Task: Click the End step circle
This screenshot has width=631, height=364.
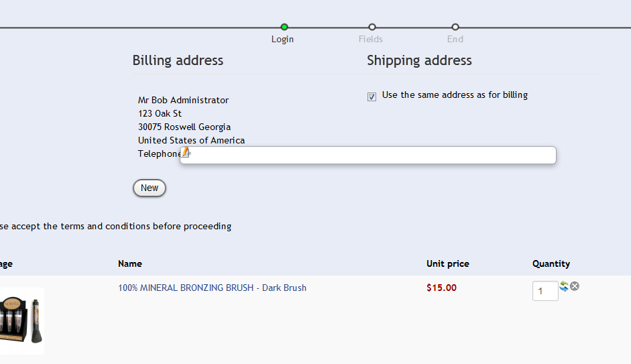Action: pos(455,27)
